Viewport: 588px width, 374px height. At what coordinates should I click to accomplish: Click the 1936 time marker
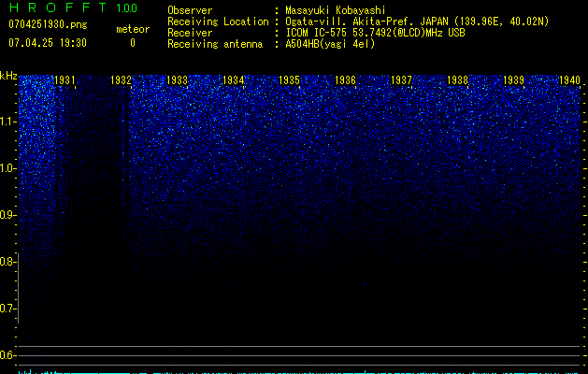345,80
